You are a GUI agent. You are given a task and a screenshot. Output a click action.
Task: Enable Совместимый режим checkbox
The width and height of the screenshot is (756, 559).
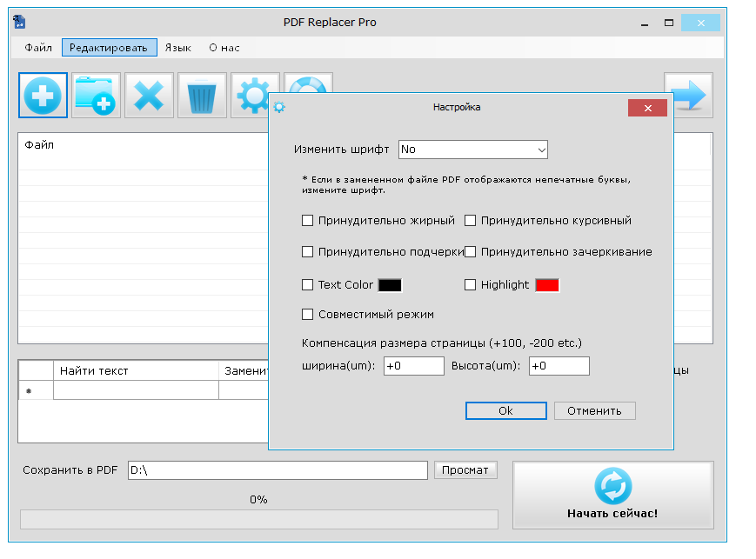click(x=308, y=315)
